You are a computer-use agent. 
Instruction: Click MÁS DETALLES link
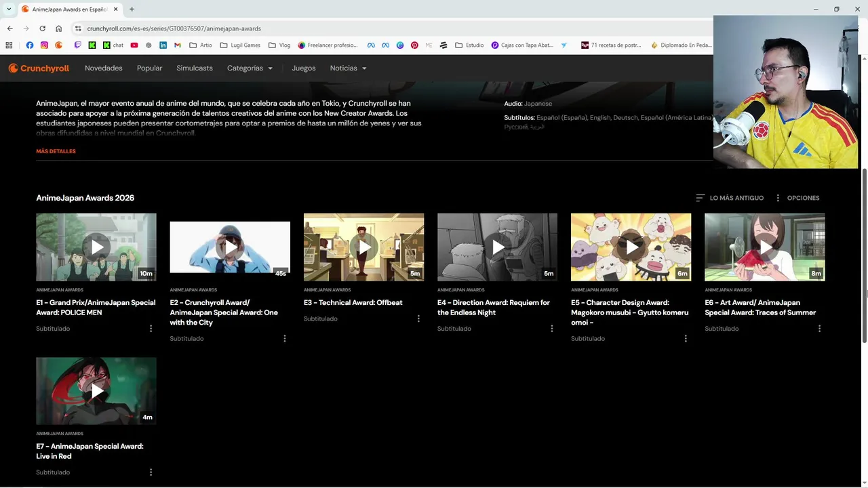coord(56,151)
